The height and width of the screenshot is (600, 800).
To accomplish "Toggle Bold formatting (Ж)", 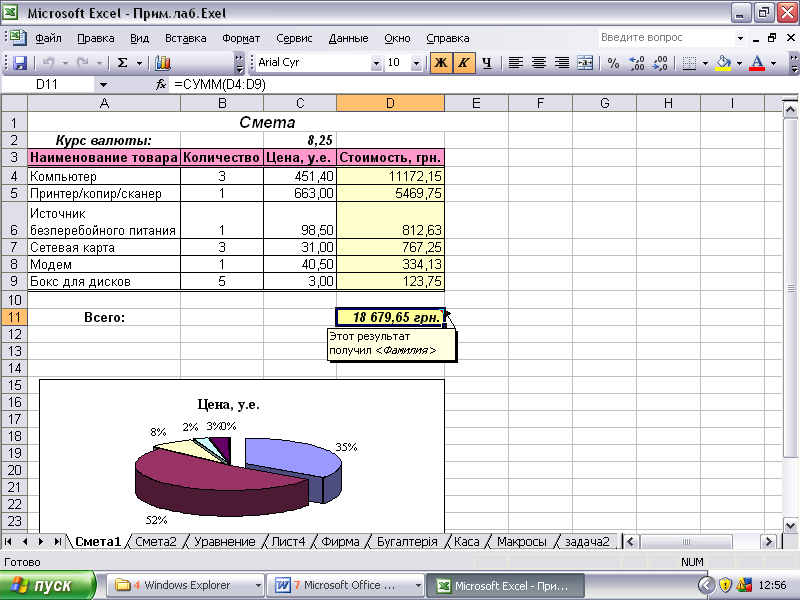I will [441, 63].
